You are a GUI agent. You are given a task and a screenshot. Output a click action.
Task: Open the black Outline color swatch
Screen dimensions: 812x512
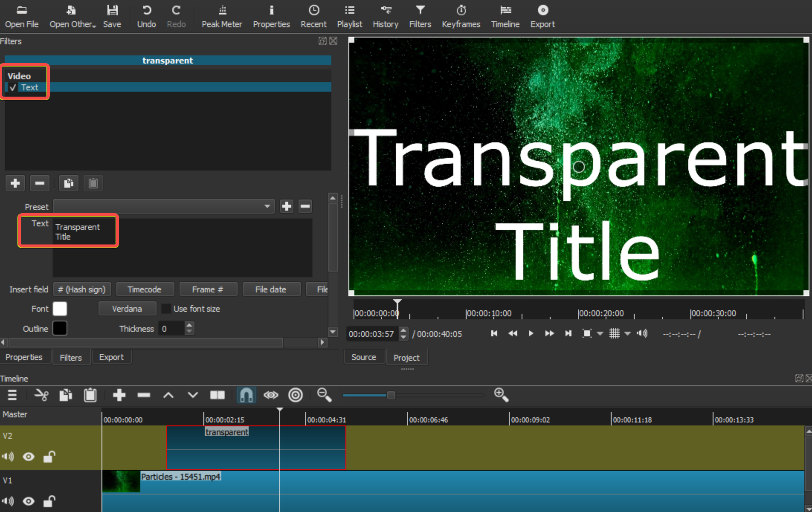[x=60, y=328]
